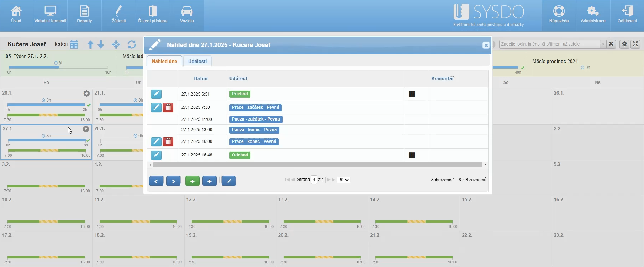The height and width of the screenshot is (267, 644).
Task: Open the leden month calendar picker
Action: [x=74, y=44]
